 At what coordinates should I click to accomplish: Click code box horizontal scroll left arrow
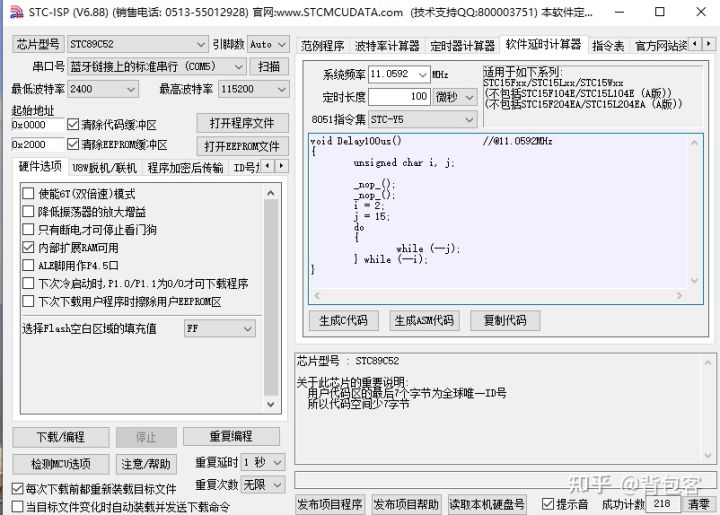[317, 296]
